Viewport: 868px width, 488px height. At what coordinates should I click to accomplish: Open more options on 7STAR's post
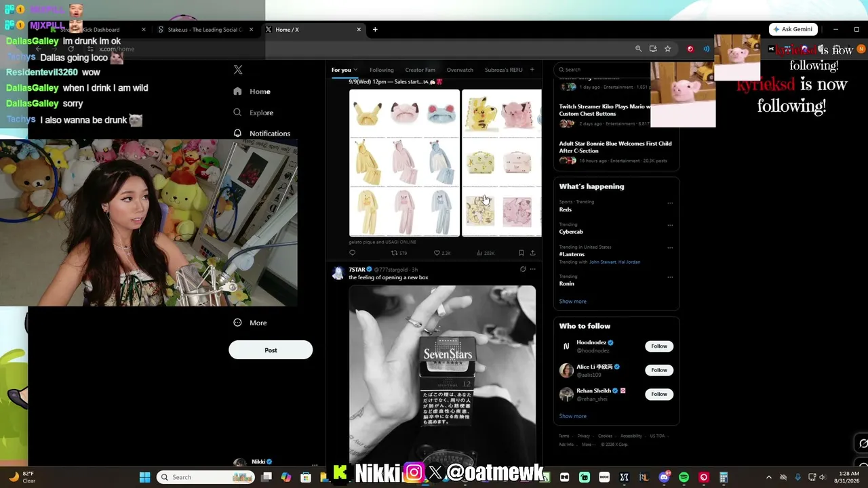532,269
